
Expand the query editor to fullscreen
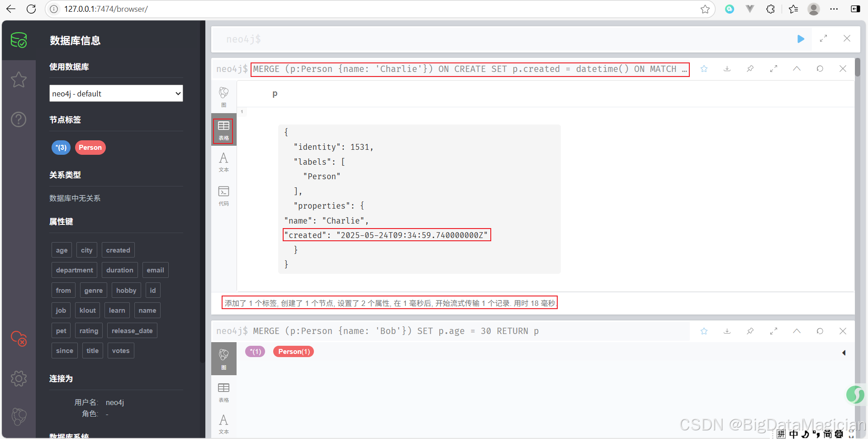[x=824, y=39]
